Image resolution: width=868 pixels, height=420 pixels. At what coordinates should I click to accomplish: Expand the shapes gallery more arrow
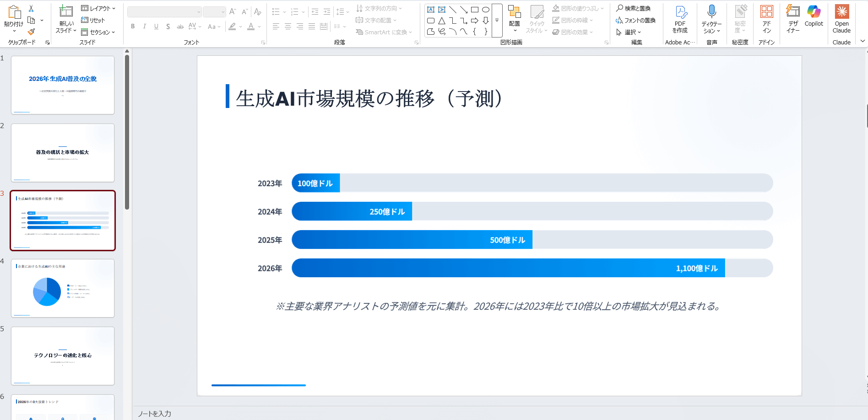[497, 21]
